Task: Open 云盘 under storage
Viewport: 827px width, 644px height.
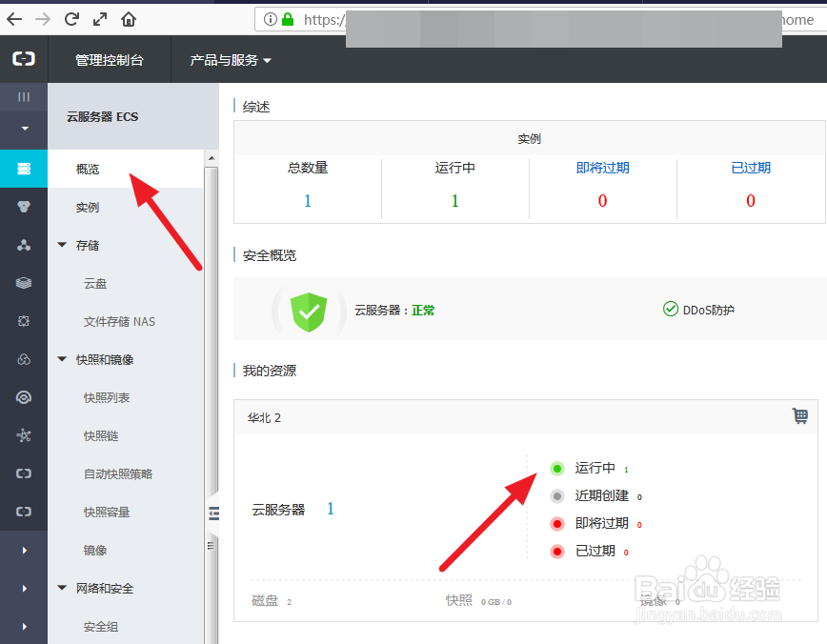Action: tap(95, 283)
